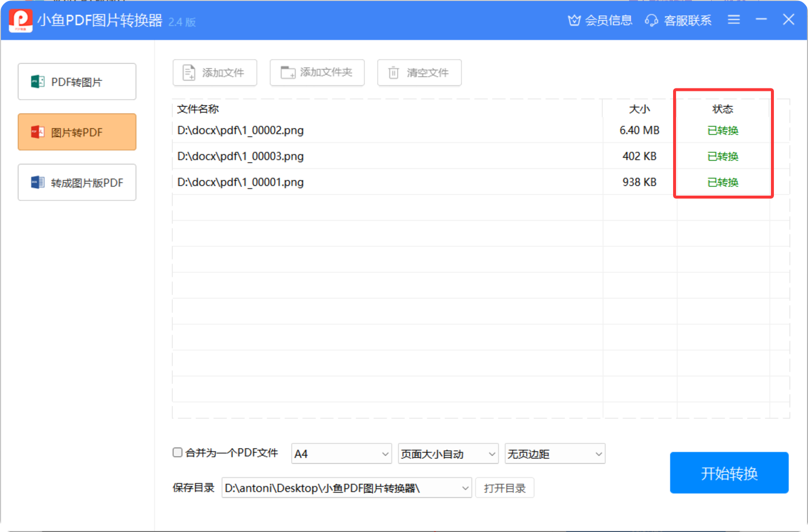Click the 小鱼PDF app logo icon
The width and height of the screenshot is (808, 532).
(x=21, y=21)
